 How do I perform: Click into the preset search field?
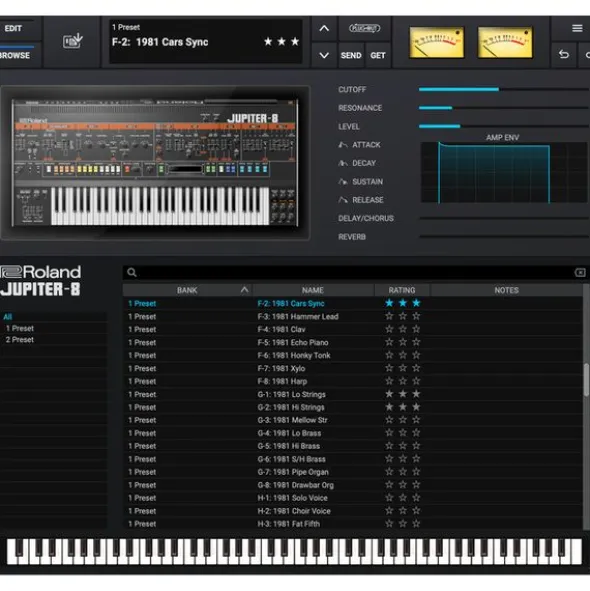[354, 272]
